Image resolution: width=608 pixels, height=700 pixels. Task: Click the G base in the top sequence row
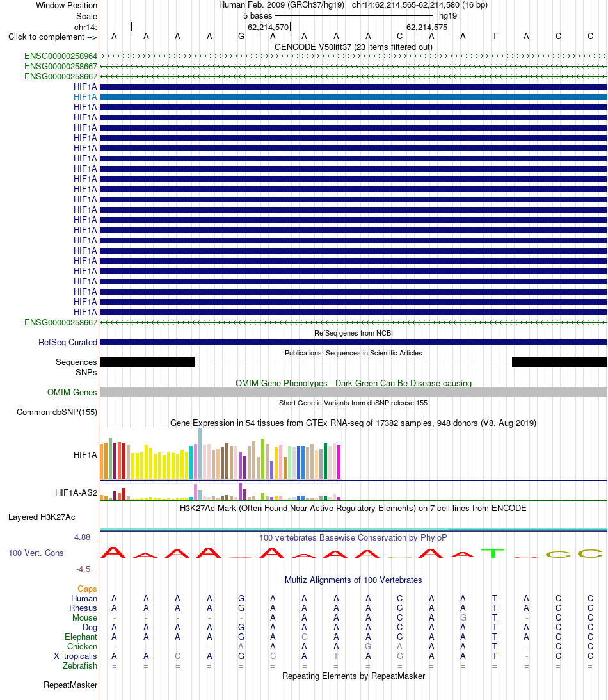tap(241, 36)
